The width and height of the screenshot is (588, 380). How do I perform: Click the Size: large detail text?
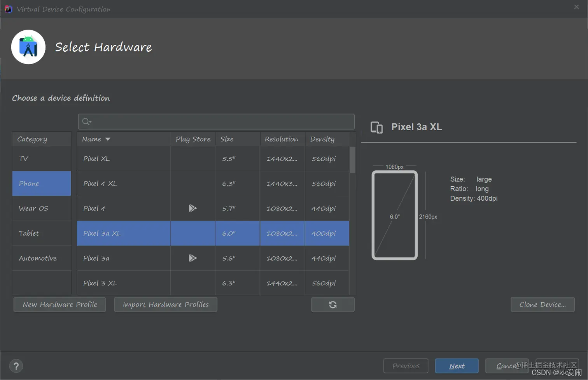[471, 179]
